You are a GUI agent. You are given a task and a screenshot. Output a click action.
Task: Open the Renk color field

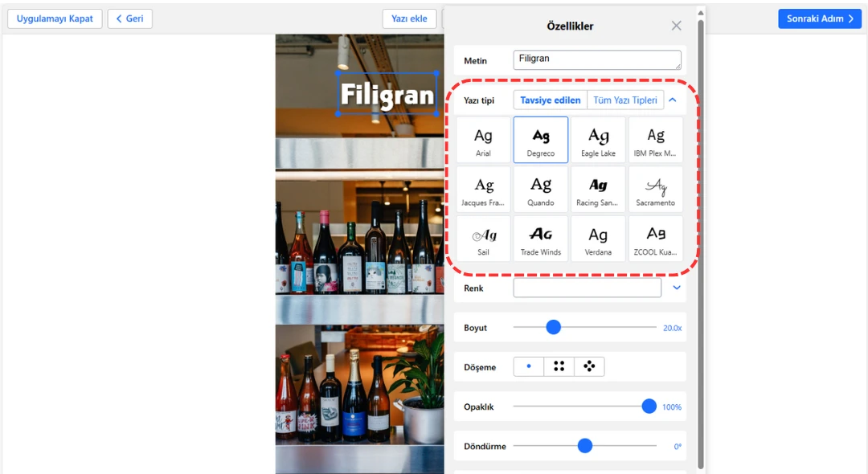point(587,288)
